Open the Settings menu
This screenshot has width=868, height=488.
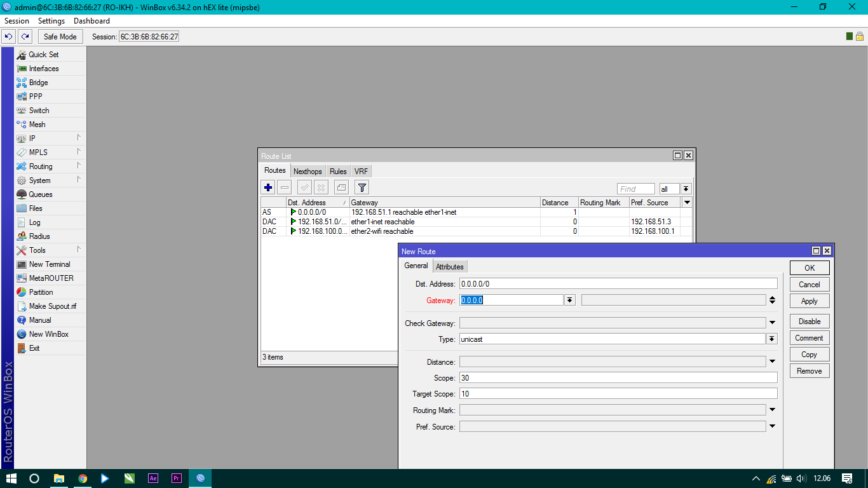(x=51, y=21)
